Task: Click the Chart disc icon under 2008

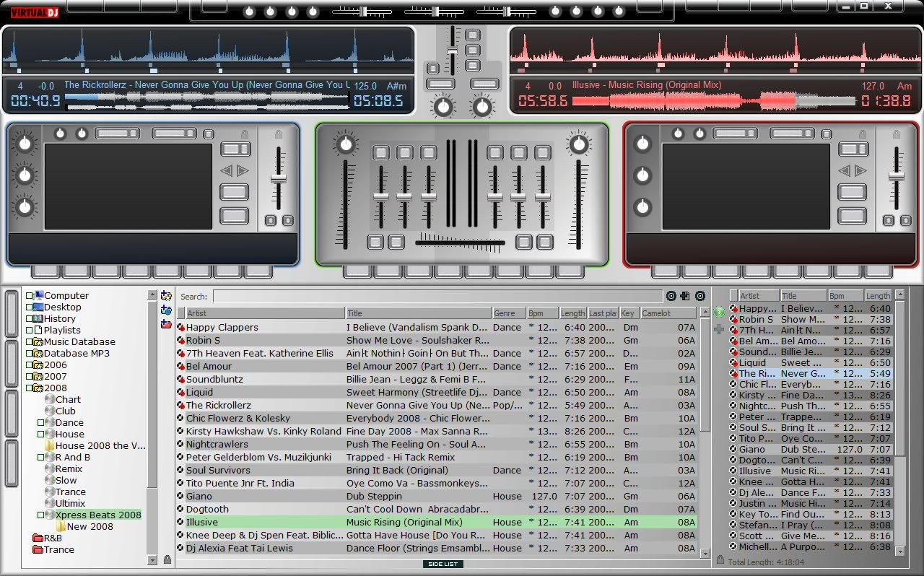Action: [50, 399]
